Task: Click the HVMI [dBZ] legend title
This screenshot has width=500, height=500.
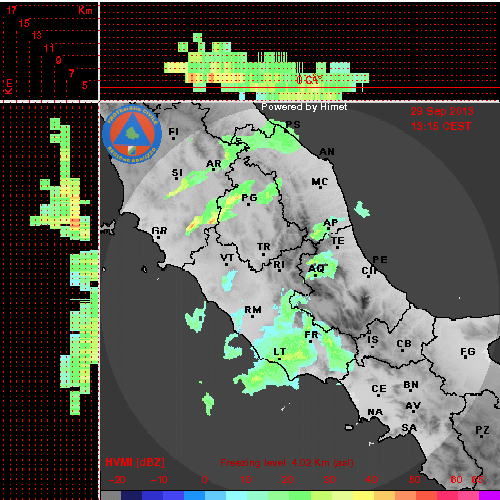Action: [135, 462]
